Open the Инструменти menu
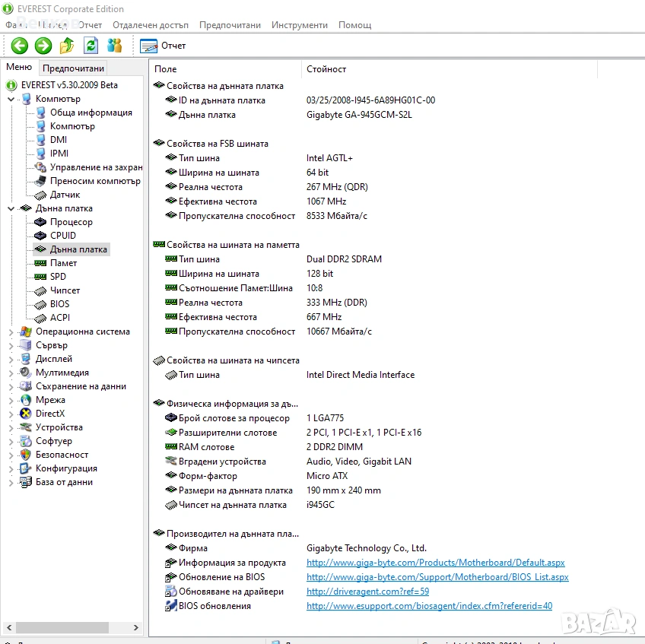The height and width of the screenshot is (644, 645). (299, 25)
